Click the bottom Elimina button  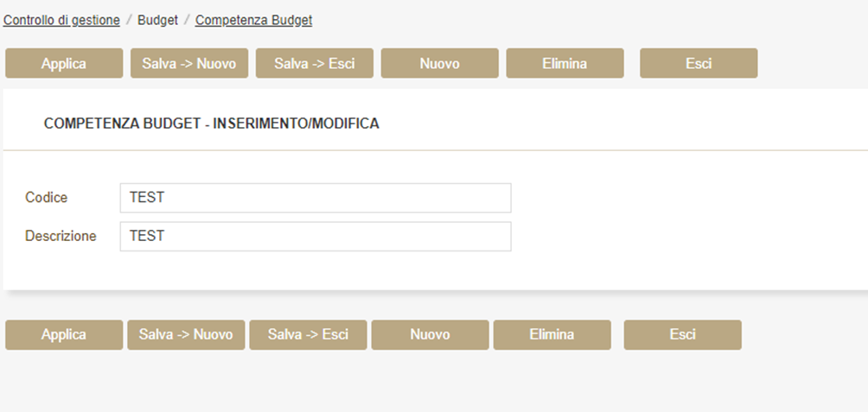coord(552,334)
